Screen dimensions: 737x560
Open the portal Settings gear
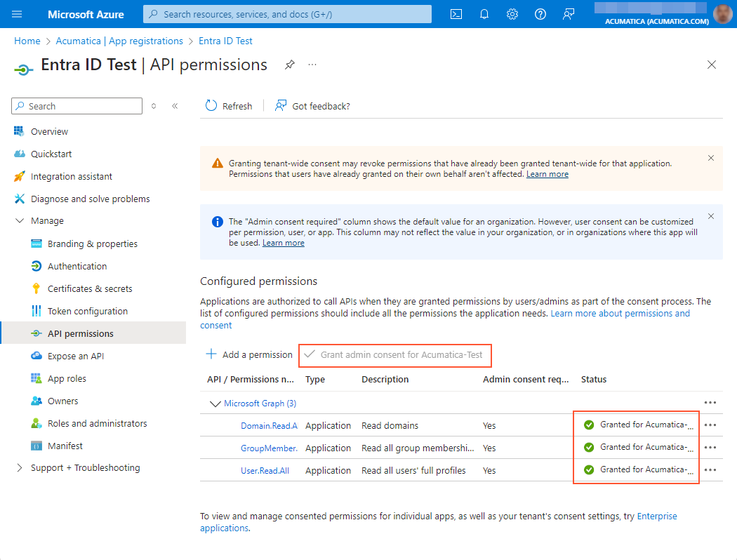[x=512, y=13]
